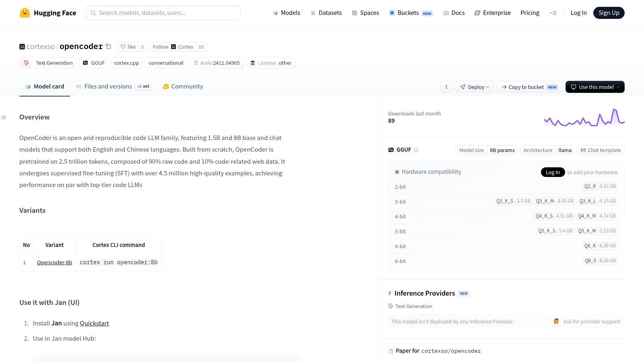644x362 pixels.
Task: Select the Q4_K_M quantization file
Action: 597,216
